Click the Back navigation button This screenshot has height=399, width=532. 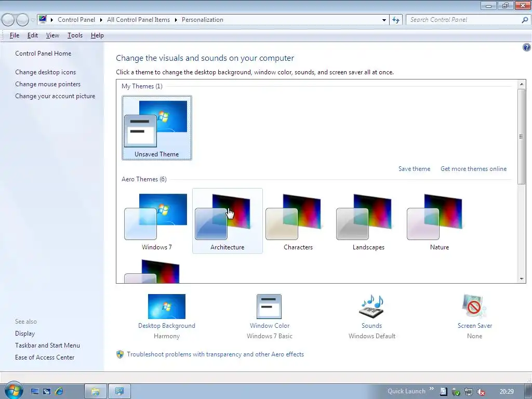[8, 20]
